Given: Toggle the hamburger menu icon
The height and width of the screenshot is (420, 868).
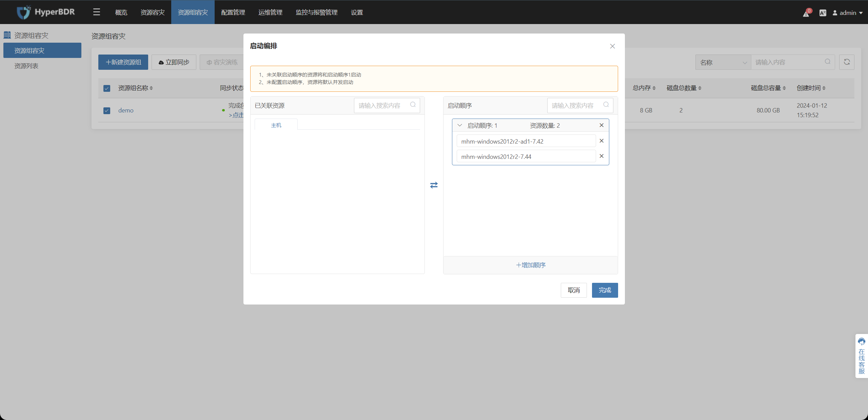Looking at the screenshot, I should coord(97,12).
